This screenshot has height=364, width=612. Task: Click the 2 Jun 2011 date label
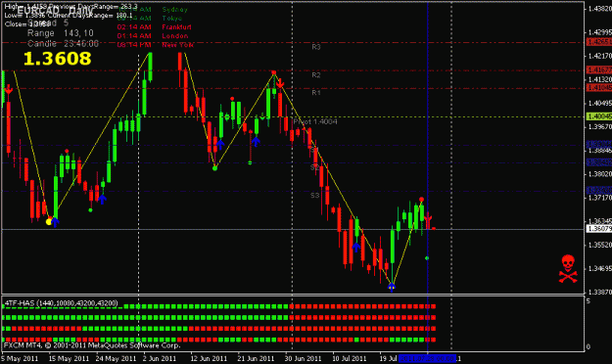click(x=160, y=358)
